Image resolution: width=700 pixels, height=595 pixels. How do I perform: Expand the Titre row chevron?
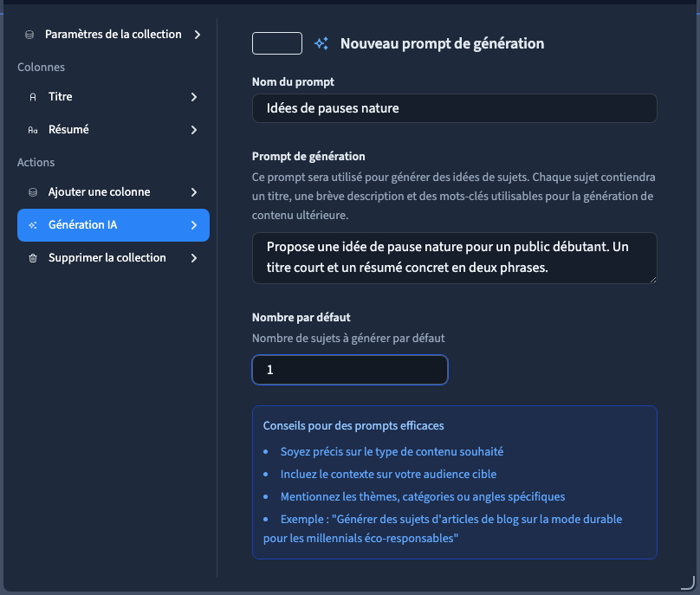194,97
